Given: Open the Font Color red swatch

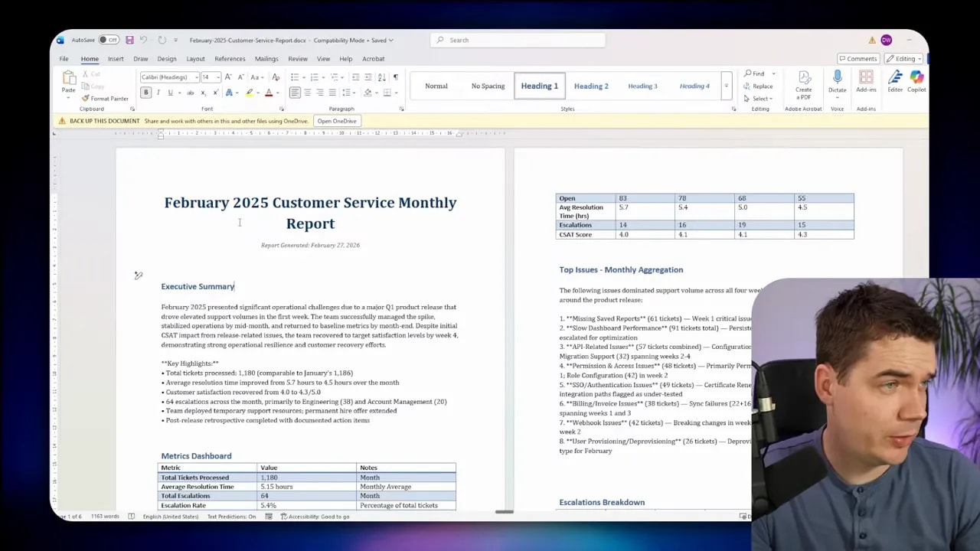Looking at the screenshot, I should (267, 92).
